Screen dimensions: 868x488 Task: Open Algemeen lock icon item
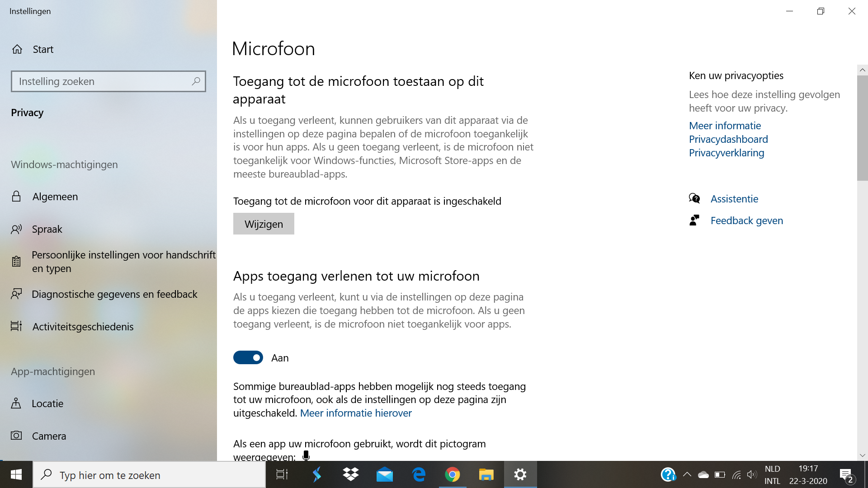point(16,196)
